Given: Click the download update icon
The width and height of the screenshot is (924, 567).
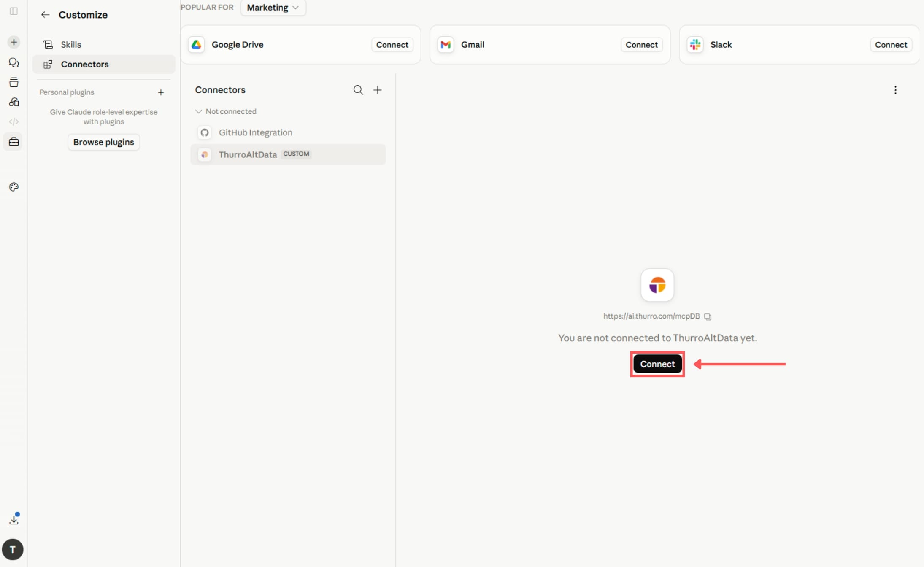Looking at the screenshot, I should coord(14,519).
